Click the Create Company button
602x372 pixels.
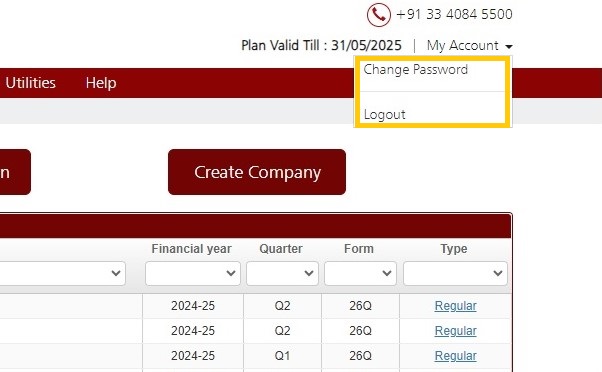click(x=257, y=172)
